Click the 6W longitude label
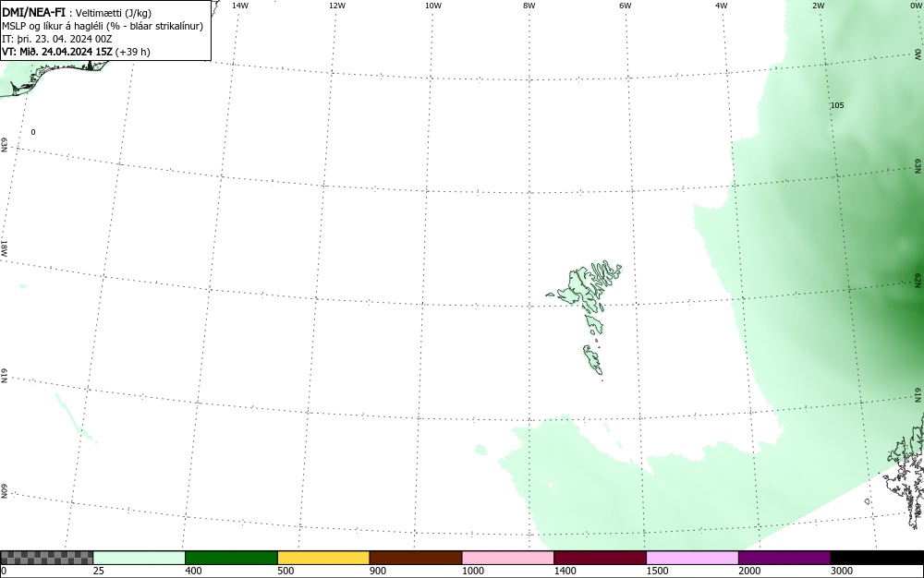This screenshot has width=924, height=578. click(x=626, y=6)
